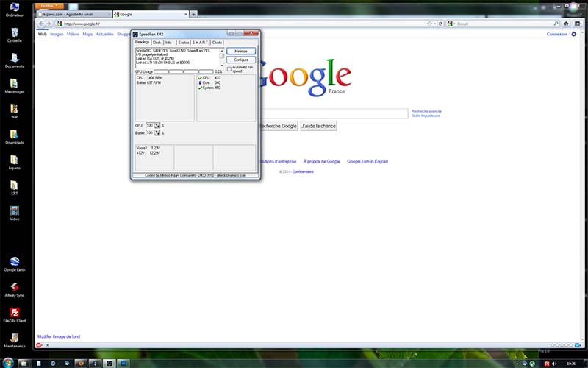Click the Connexion sign-in link
This screenshot has height=368, width=588.
coord(557,34)
